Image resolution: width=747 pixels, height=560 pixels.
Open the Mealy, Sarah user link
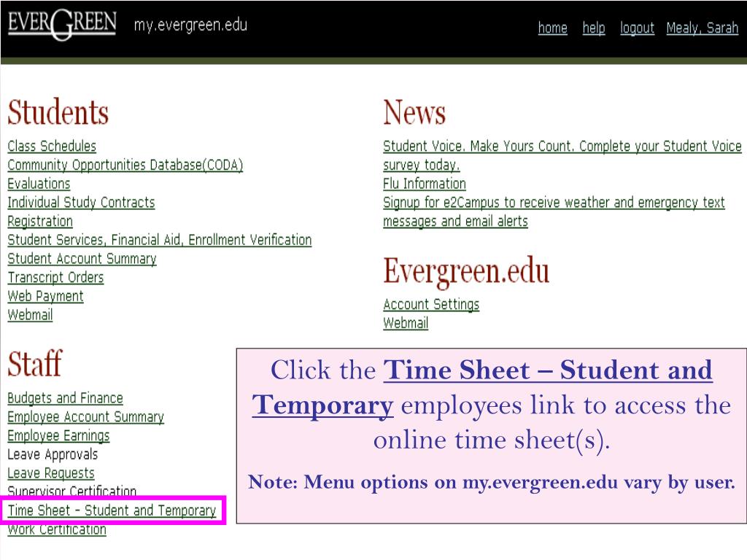click(703, 28)
